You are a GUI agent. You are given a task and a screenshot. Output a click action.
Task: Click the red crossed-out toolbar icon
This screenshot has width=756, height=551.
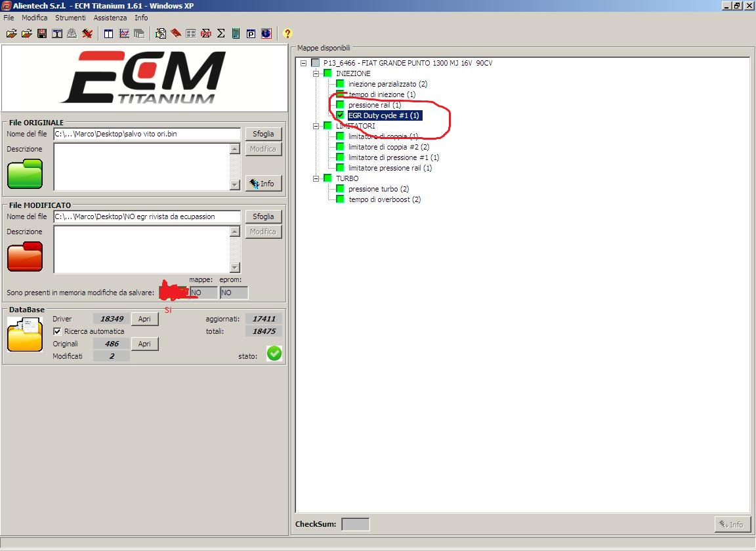pyautogui.click(x=87, y=33)
